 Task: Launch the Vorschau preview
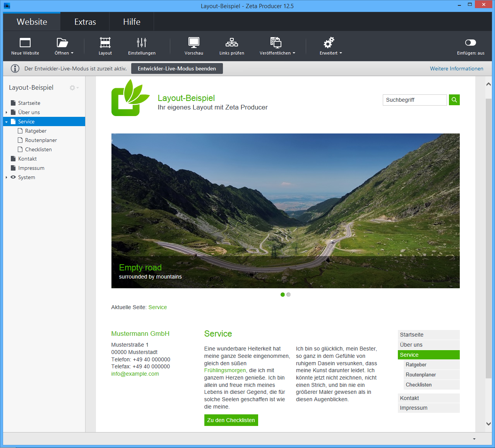(x=194, y=43)
